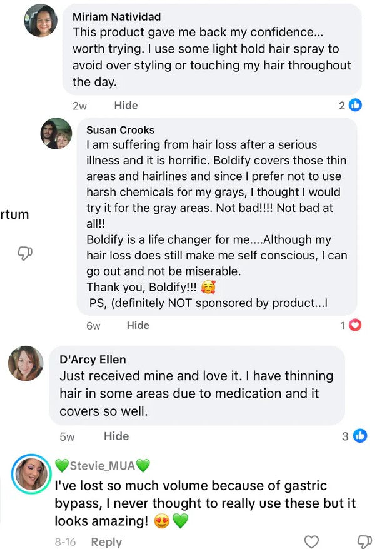Image resolution: width=392 pixels, height=549 pixels.
Task: Click the heart reaction on Susan Crooks' comment
Action: (356, 325)
